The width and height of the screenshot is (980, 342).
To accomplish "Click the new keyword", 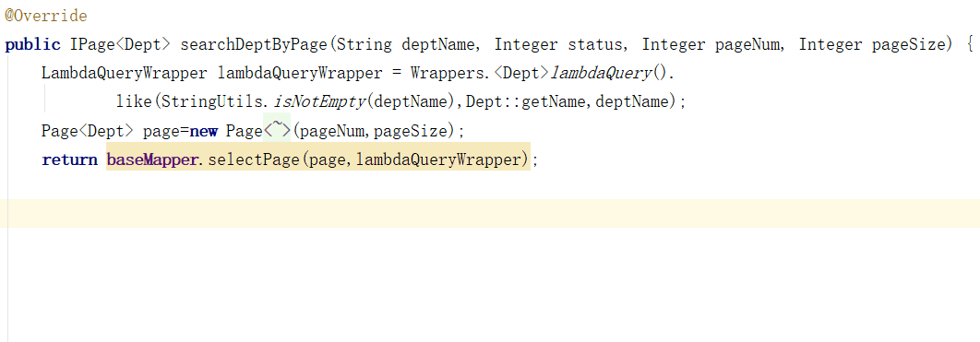I will tap(203, 131).
